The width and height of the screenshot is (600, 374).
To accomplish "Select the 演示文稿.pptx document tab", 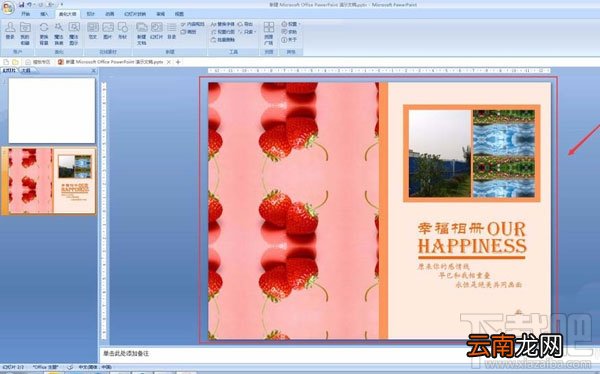I will point(111,62).
